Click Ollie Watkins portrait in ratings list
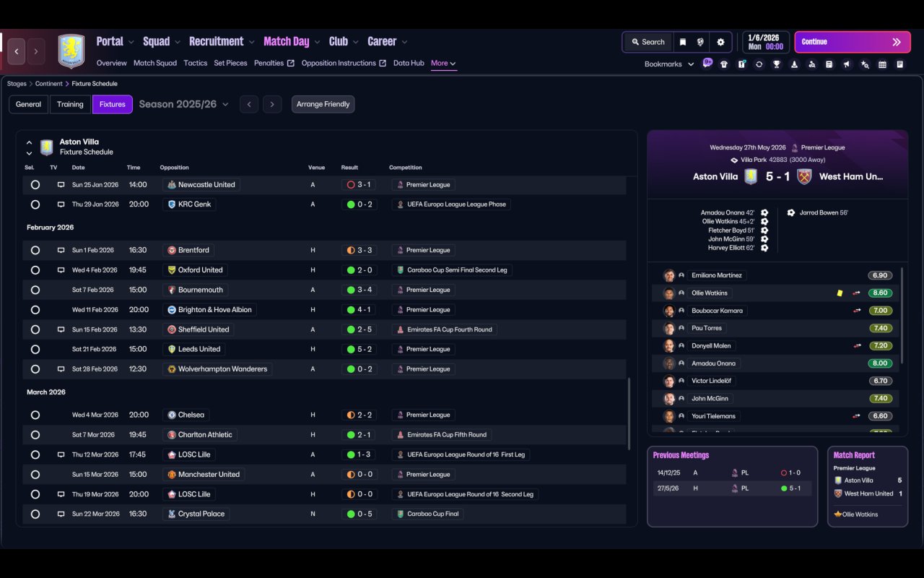Viewport: 924px width, 578px height. click(669, 293)
